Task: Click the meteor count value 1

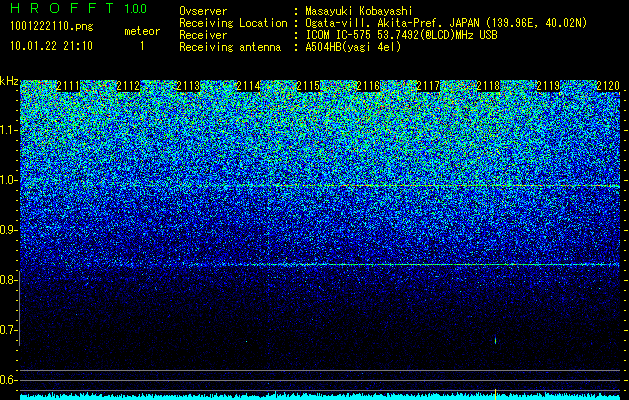Action: coord(142,46)
